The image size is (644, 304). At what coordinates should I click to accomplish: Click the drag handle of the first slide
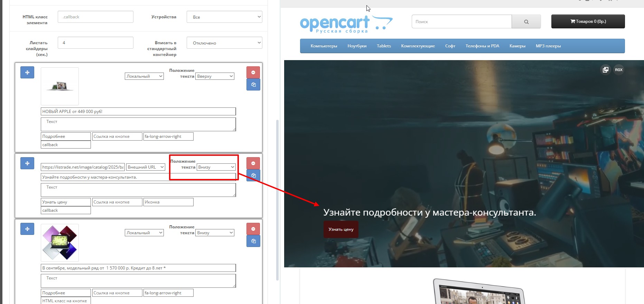click(x=27, y=73)
